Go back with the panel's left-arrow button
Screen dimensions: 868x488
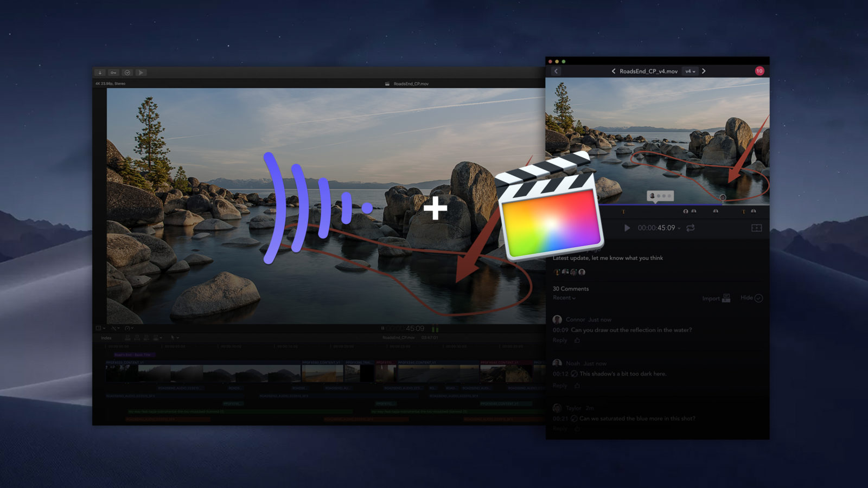pos(556,71)
